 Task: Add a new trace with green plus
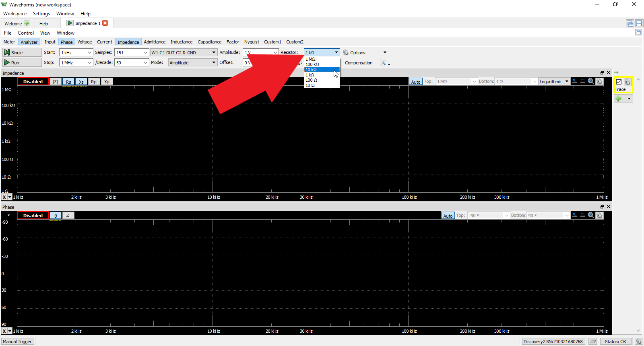pyautogui.click(x=619, y=99)
